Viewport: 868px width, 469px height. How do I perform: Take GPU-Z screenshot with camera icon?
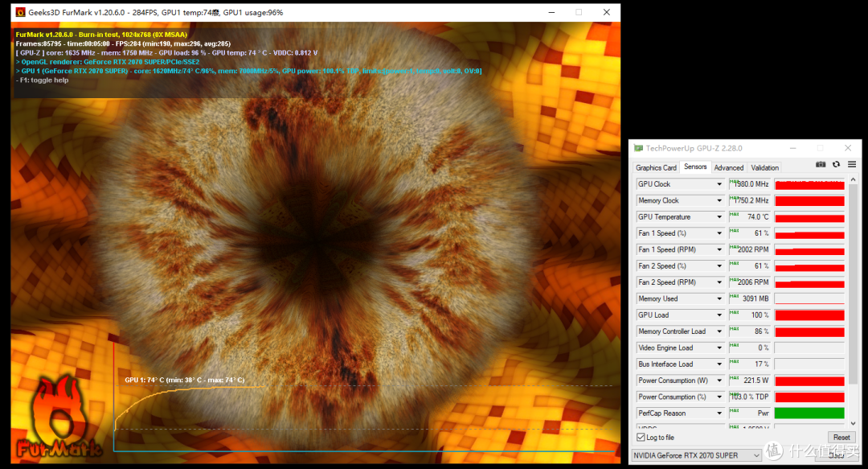pos(821,165)
